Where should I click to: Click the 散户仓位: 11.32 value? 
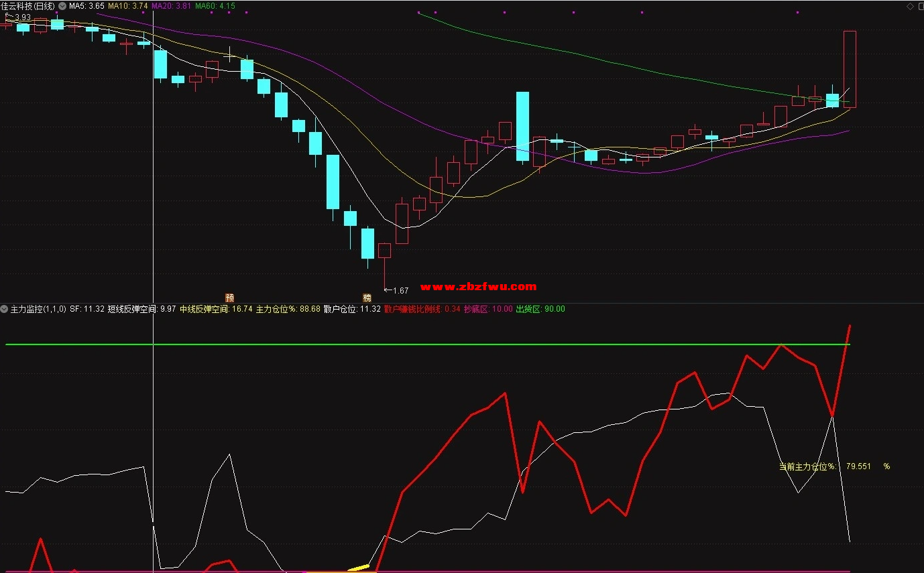[x=352, y=309]
